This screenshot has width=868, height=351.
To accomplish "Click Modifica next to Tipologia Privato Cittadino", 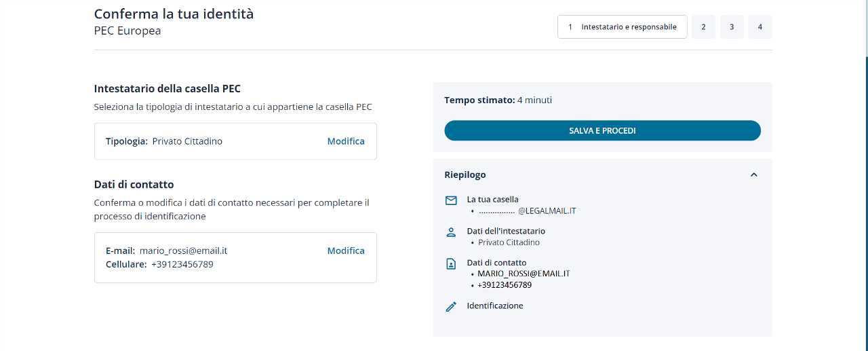I will pyautogui.click(x=346, y=141).
